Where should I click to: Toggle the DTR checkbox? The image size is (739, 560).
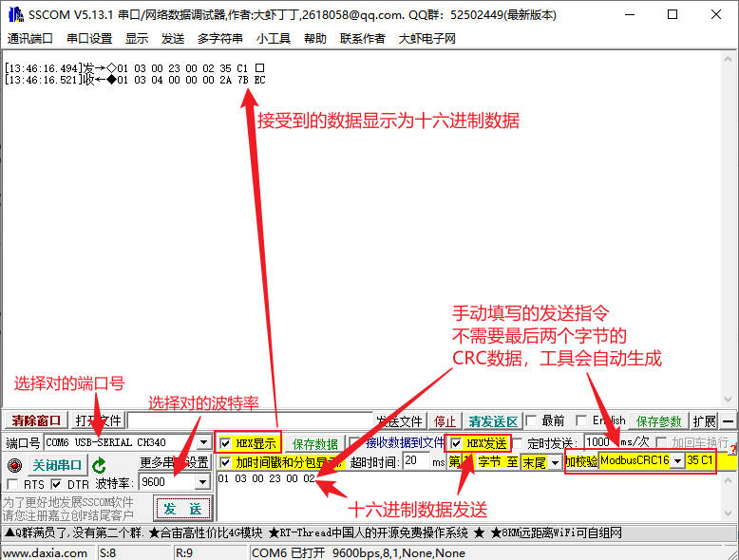tap(56, 484)
